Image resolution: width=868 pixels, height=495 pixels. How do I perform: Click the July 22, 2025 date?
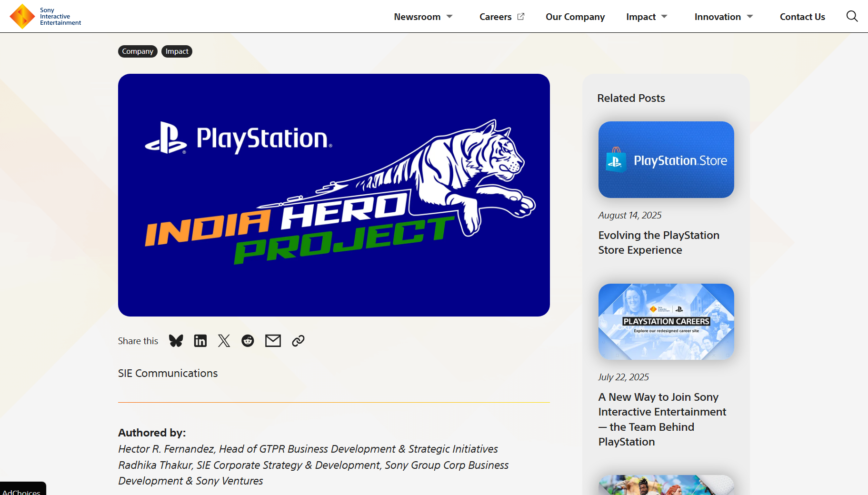pyautogui.click(x=624, y=377)
